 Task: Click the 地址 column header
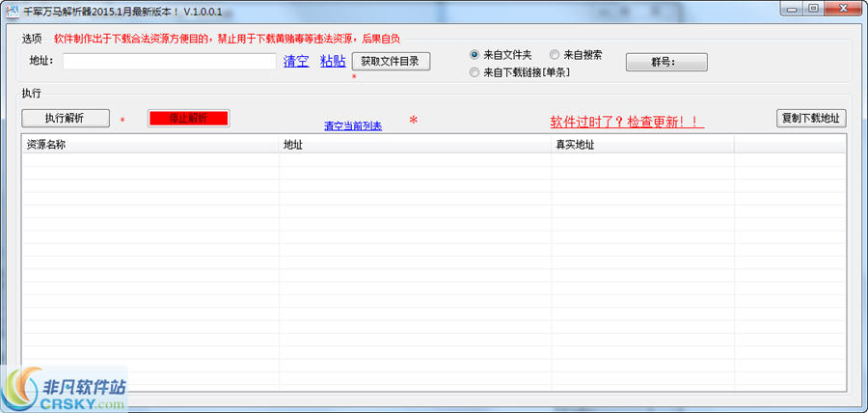pos(416,145)
